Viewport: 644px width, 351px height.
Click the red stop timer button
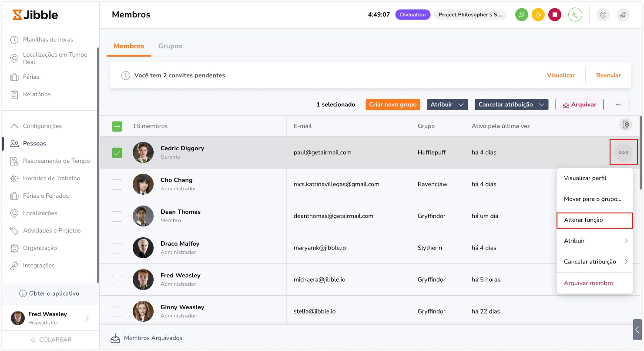(555, 15)
